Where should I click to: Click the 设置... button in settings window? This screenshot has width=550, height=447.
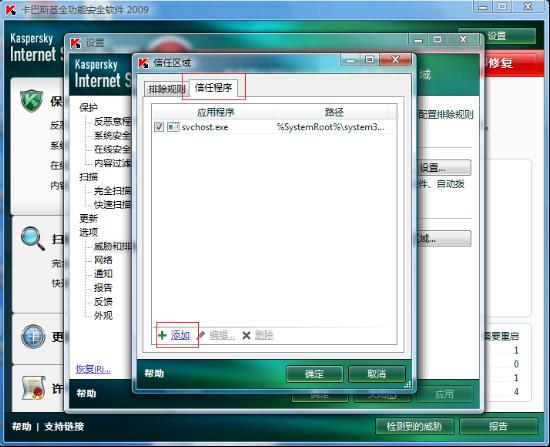444,168
